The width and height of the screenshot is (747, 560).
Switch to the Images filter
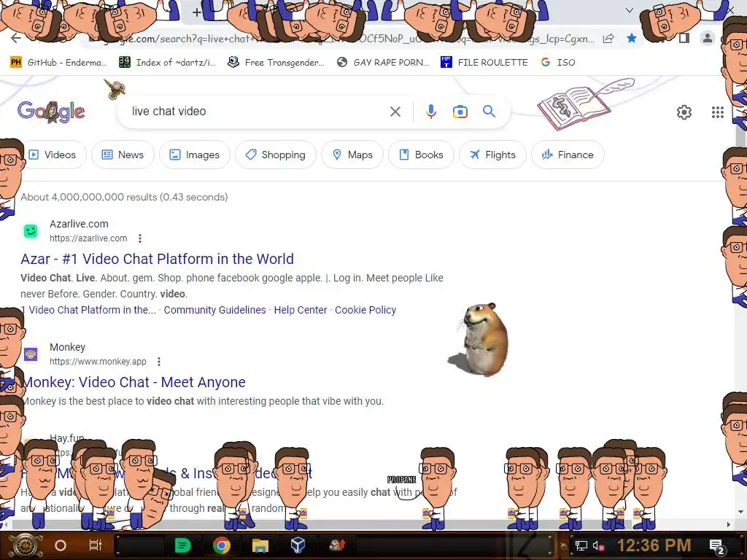pyautogui.click(x=194, y=155)
